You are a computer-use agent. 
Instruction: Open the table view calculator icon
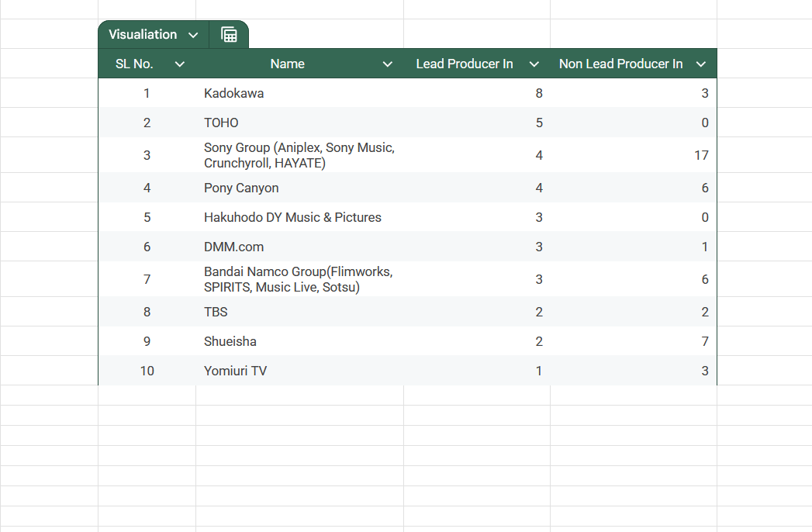[229, 35]
